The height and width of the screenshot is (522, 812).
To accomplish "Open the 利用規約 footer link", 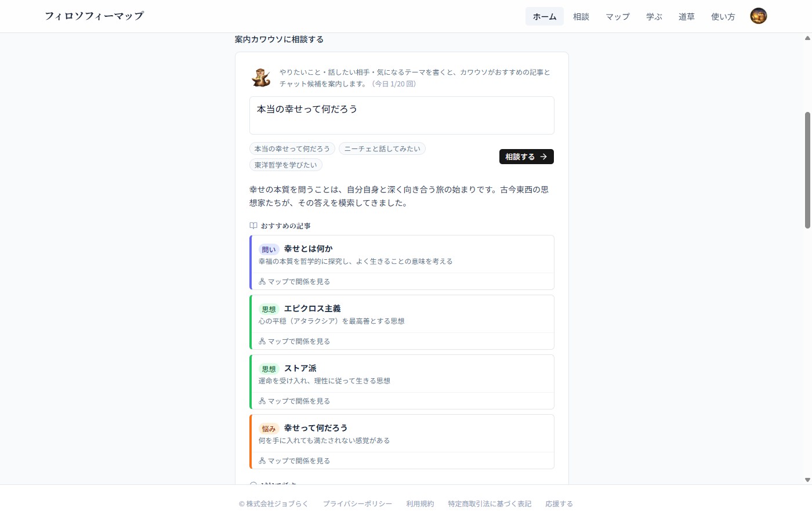I will pyautogui.click(x=420, y=504).
